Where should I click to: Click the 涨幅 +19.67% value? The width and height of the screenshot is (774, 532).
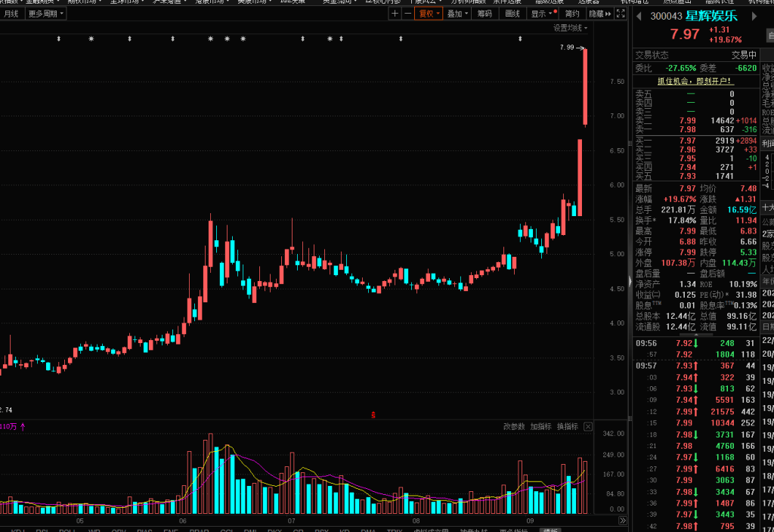680,199
